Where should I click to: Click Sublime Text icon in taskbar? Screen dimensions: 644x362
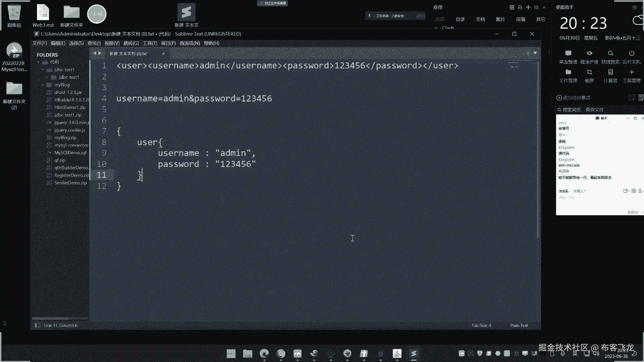pos(414,354)
